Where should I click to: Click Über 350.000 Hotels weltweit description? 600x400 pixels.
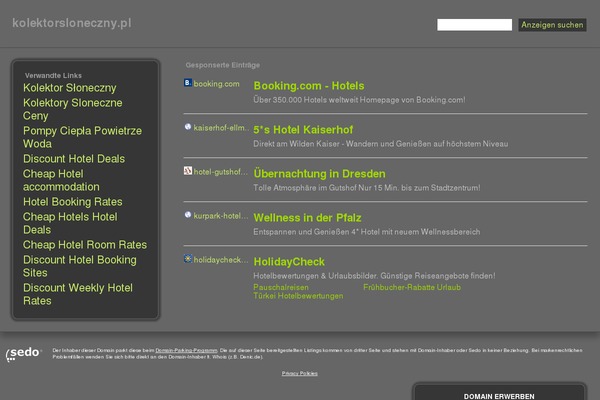[359, 100]
